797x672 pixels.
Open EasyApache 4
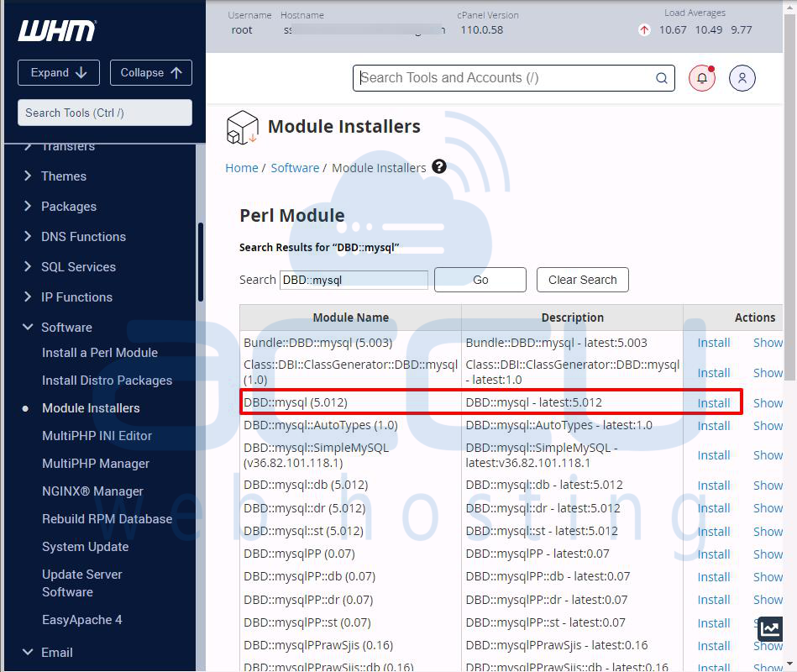coord(81,620)
